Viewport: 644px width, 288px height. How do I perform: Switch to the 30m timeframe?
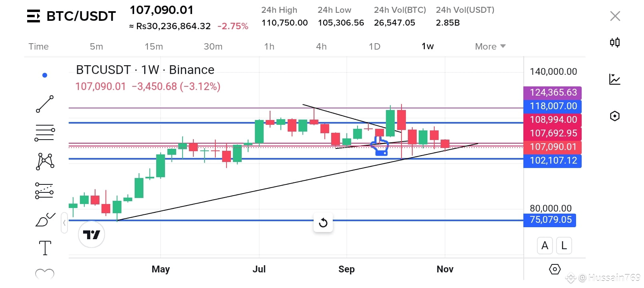(x=213, y=46)
